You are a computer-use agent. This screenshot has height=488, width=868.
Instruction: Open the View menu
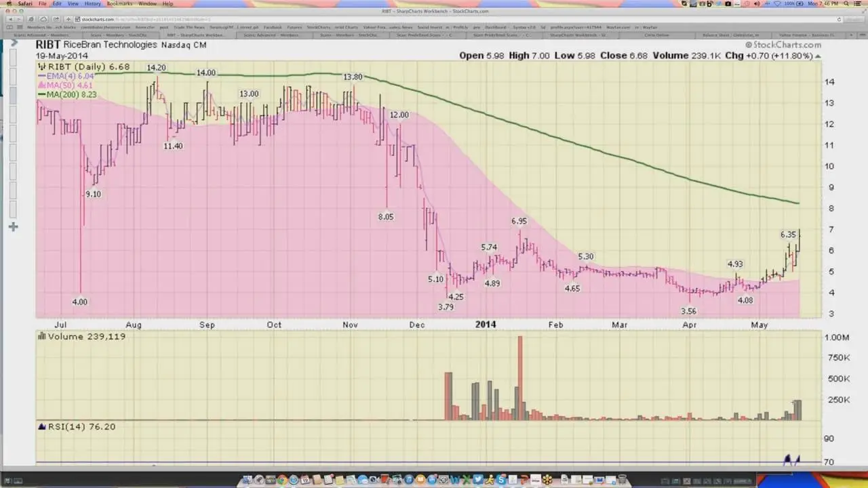point(73,3)
